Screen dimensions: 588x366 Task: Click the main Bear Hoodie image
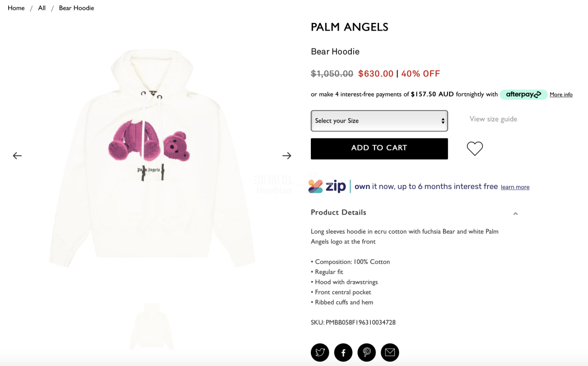(152, 157)
